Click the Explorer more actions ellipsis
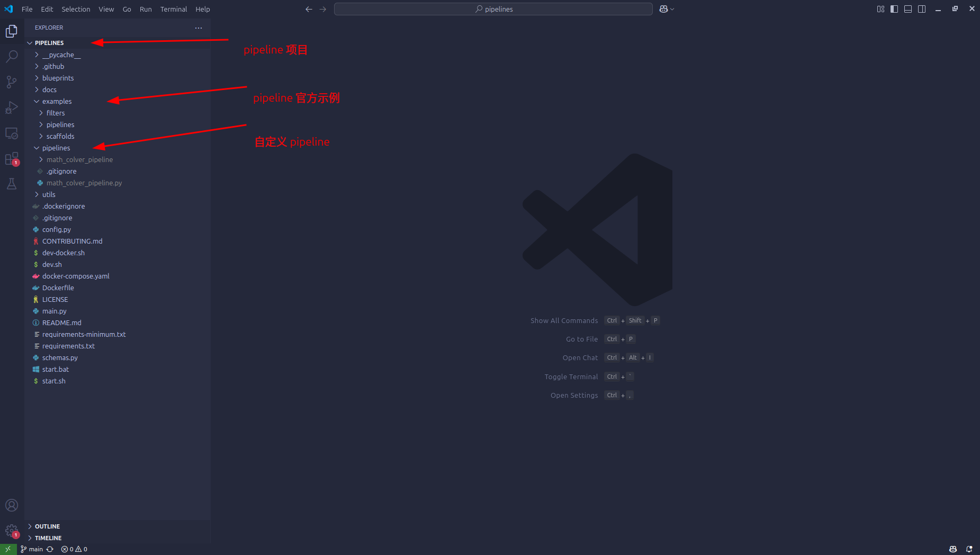980x555 pixels. click(199, 28)
